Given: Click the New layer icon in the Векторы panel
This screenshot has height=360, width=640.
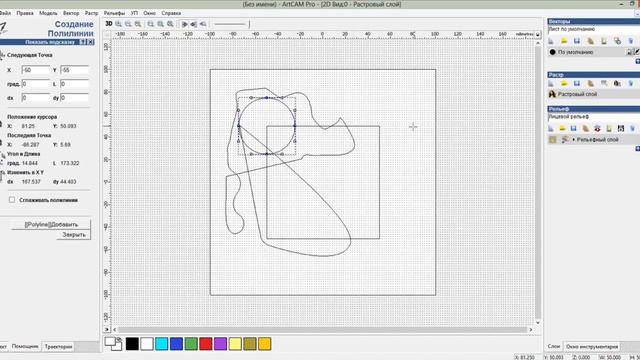Looking at the screenshot, I should 551,41.
